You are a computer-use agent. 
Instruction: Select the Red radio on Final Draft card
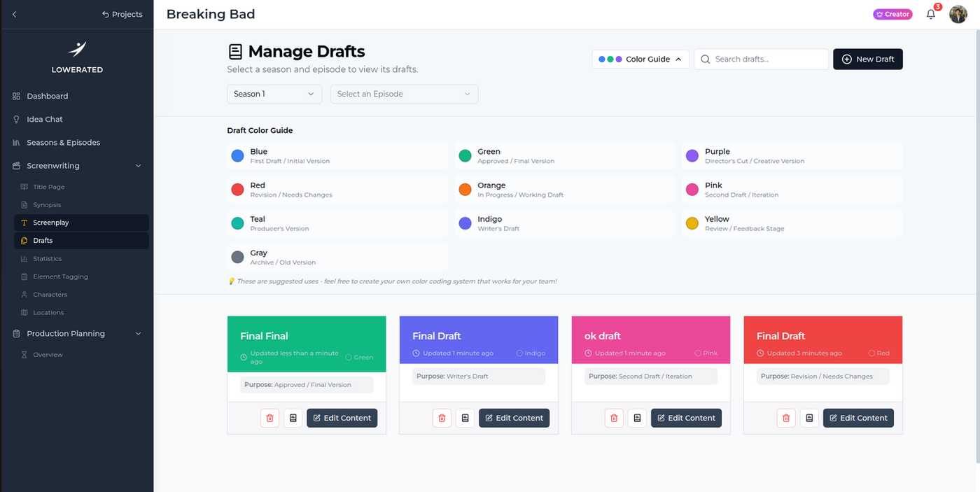pyautogui.click(x=871, y=353)
